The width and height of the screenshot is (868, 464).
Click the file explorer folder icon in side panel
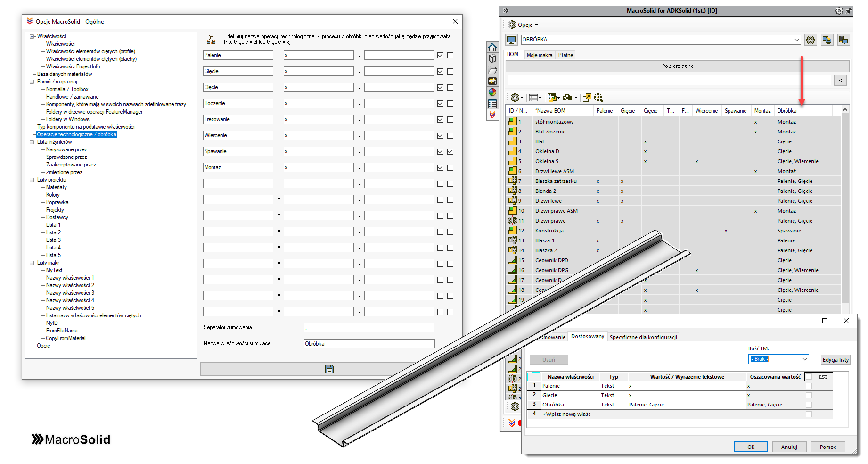[x=492, y=70]
